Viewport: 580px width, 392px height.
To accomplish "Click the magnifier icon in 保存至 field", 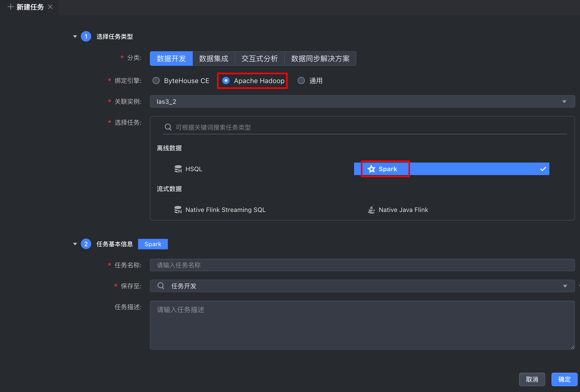I will pyautogui.click(x=161, y=286).
